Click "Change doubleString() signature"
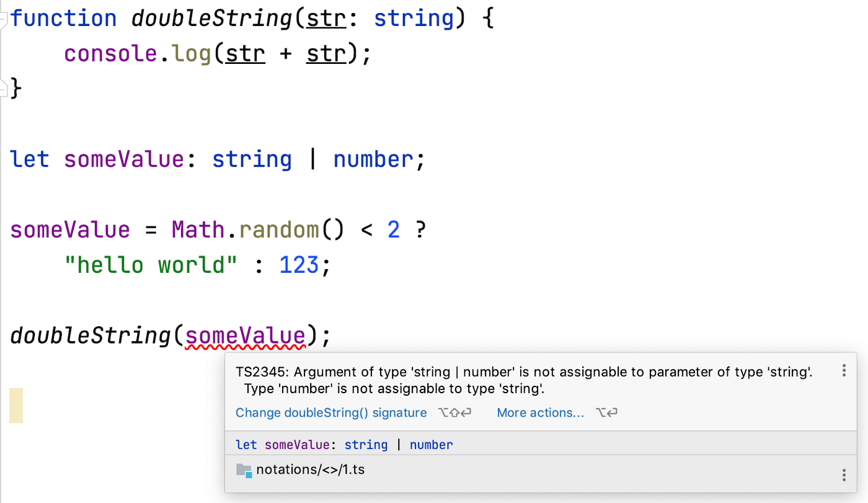 [330, 412]
